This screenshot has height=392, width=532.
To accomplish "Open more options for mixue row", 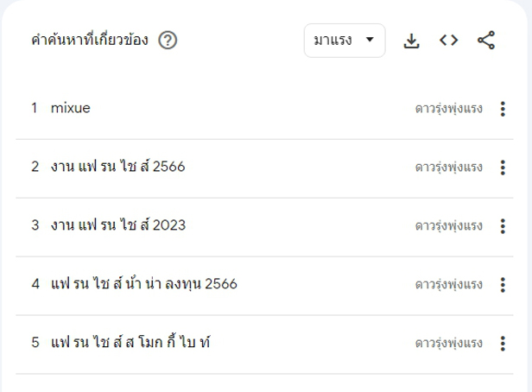I will click(x=503, y=109).
